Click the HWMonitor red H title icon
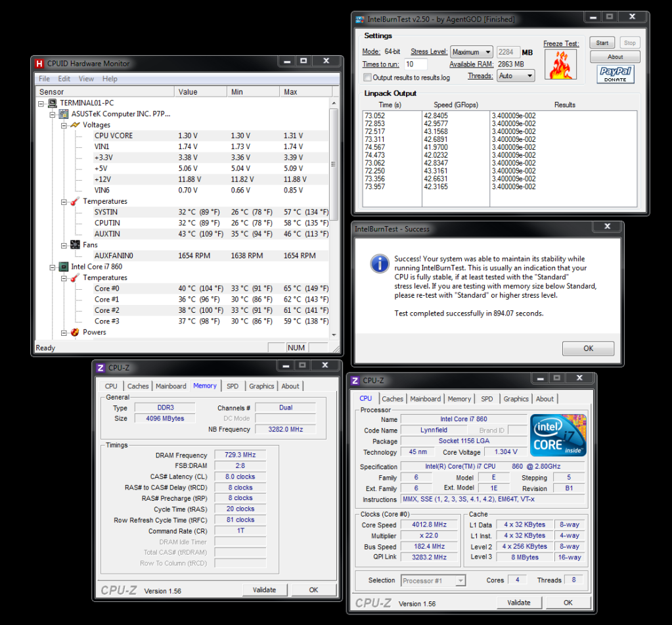 tap(39, 64)
